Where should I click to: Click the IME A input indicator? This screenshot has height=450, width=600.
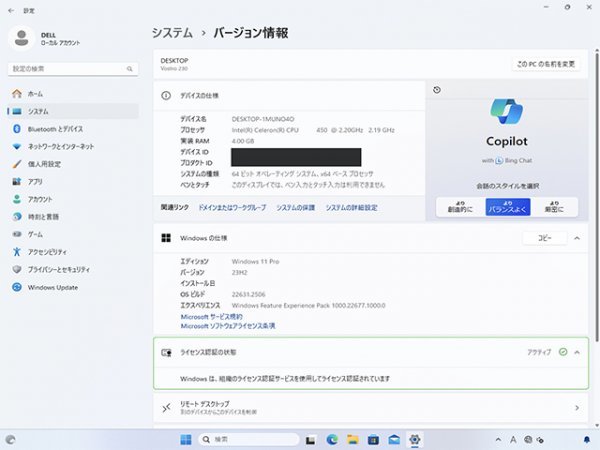click(x=513, y=440)
